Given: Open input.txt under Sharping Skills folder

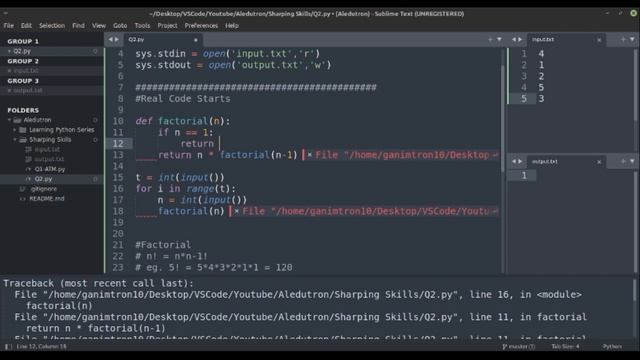Looking at the screenshot, I should (47, 149).
